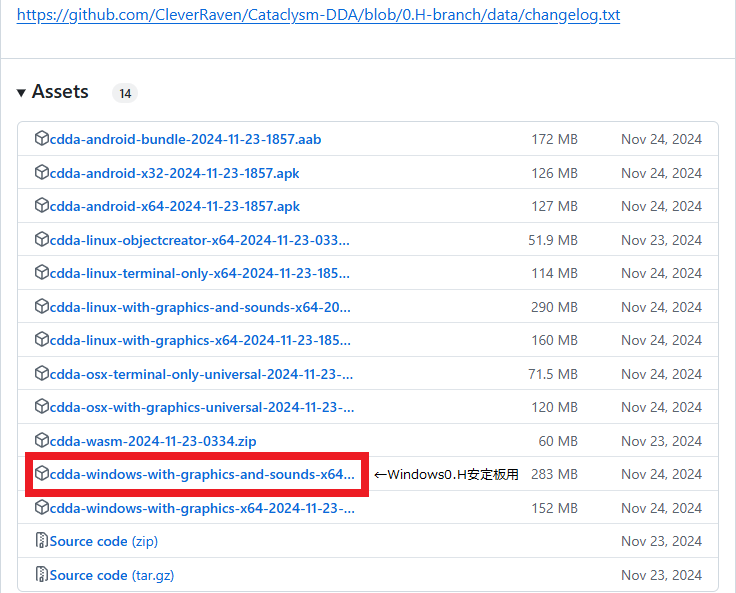
Task: Download cdda-android-bundle-2024-11-23-1857.aab
Action: point(185,139)
